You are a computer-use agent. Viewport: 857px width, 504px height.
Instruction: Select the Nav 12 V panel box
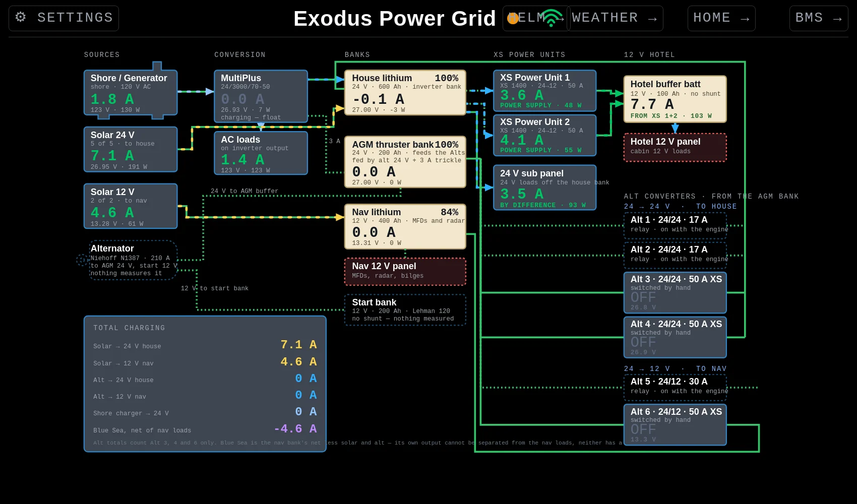coord(405,272)
